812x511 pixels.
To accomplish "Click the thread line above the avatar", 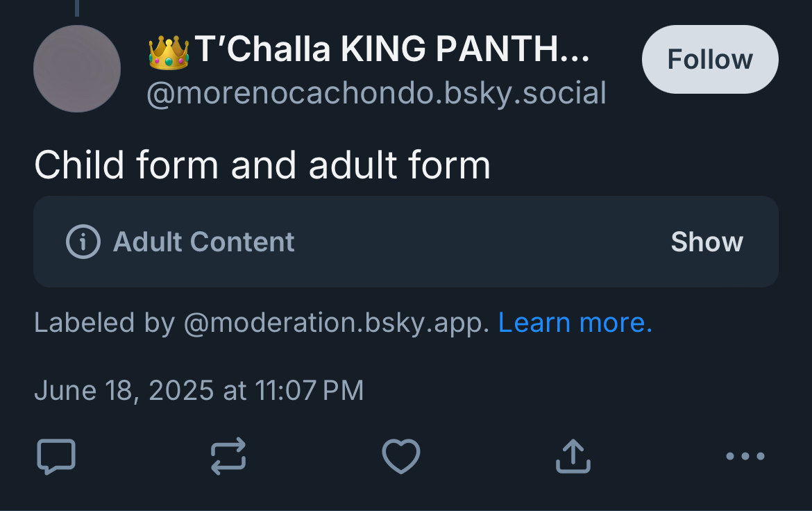I will point(76,7).
